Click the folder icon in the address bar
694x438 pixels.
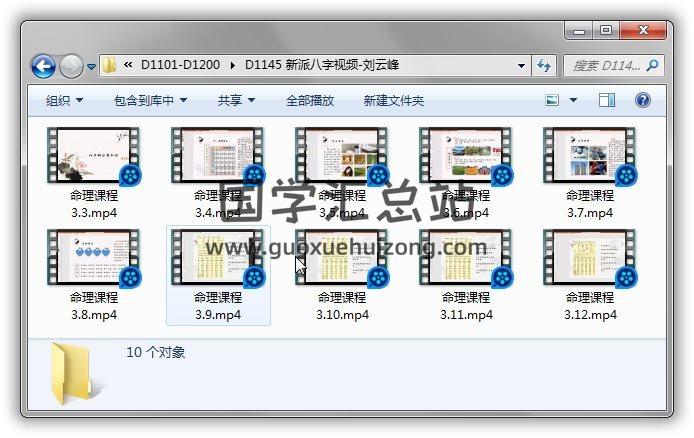[109, 65]
